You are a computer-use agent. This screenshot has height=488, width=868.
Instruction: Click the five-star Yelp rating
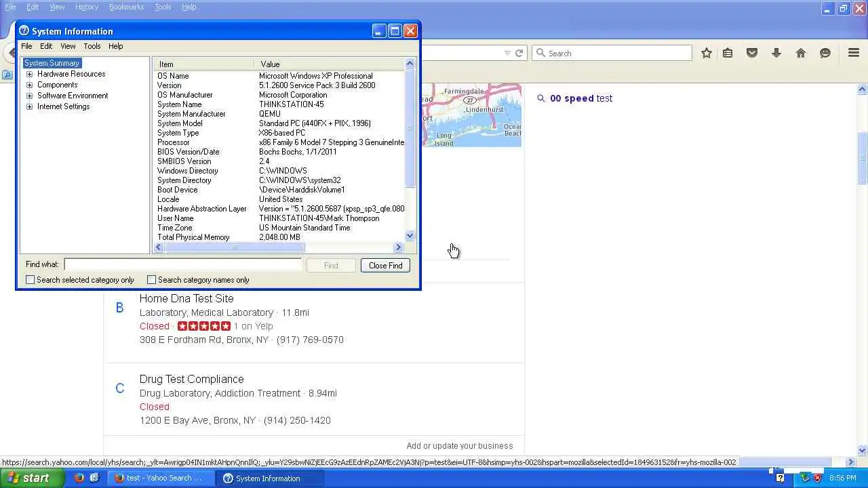(x=204, y=326)
